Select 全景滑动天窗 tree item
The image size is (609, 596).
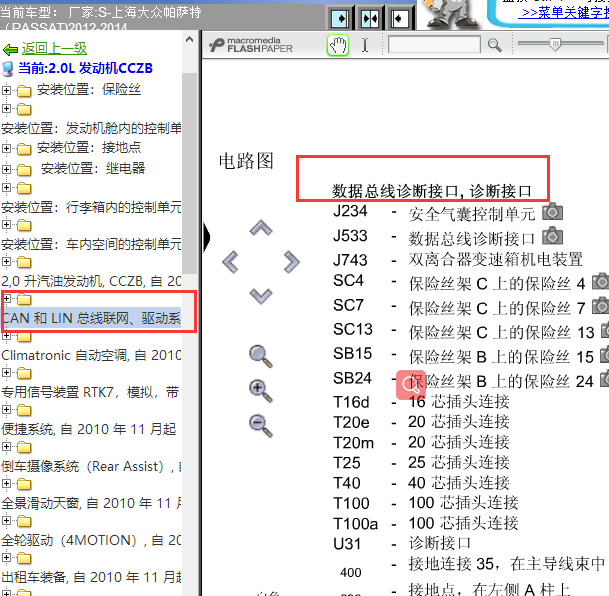coord(91,503)
